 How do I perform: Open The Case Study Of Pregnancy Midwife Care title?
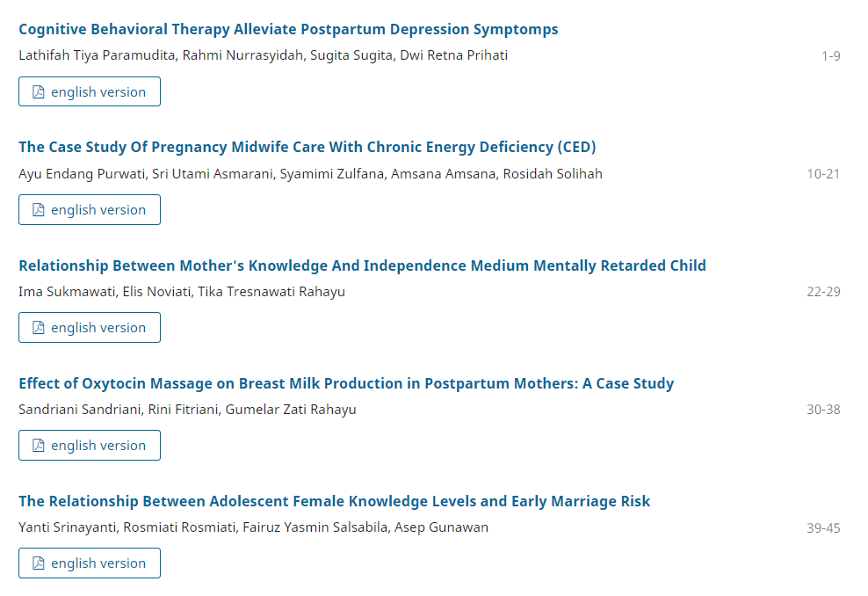tap(307, 147)
